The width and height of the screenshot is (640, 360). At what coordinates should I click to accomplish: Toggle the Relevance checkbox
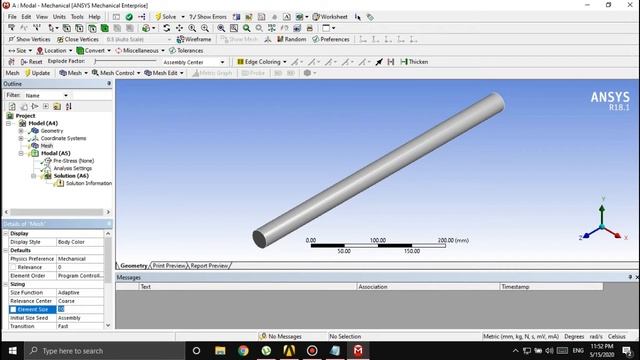tap(13, 267)
